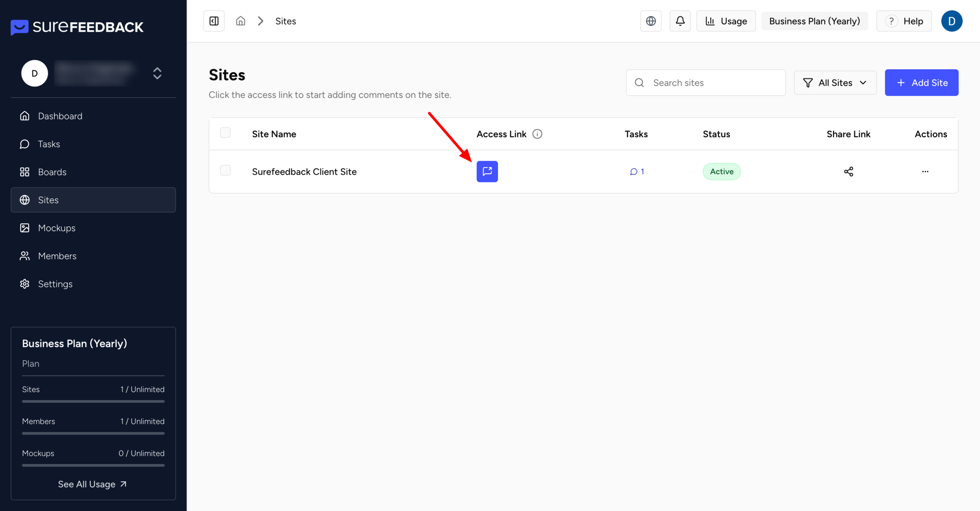Go to home breadcrumb icon
The height and width of the screenshot is (511, 980).
pos(240,21)
